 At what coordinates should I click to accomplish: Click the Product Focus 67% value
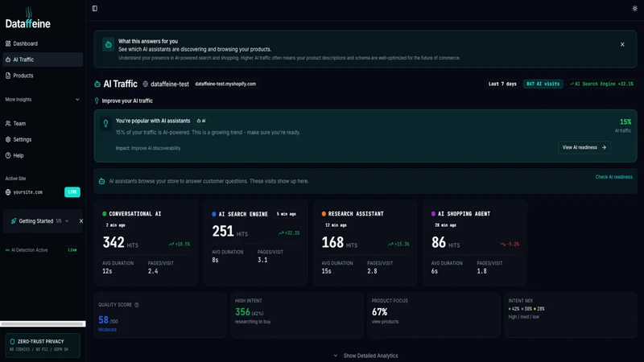pos(379,312)
